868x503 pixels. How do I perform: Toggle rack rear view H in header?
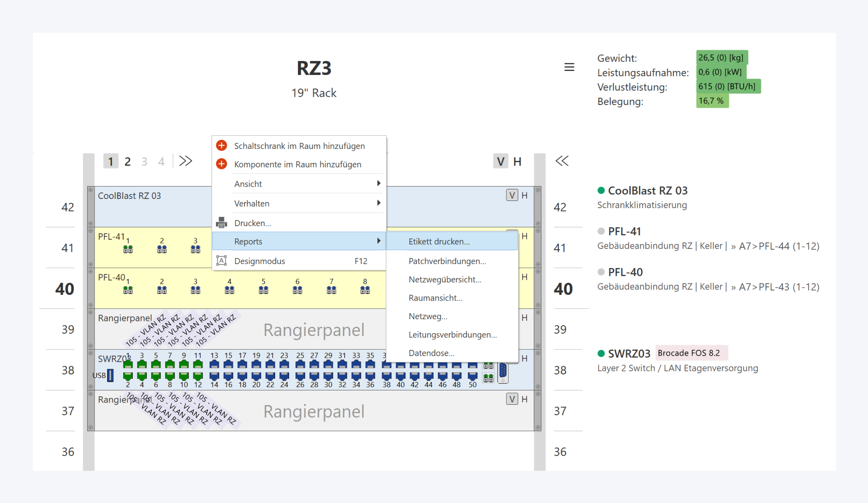pyautogui.click(x=517, y=161)
